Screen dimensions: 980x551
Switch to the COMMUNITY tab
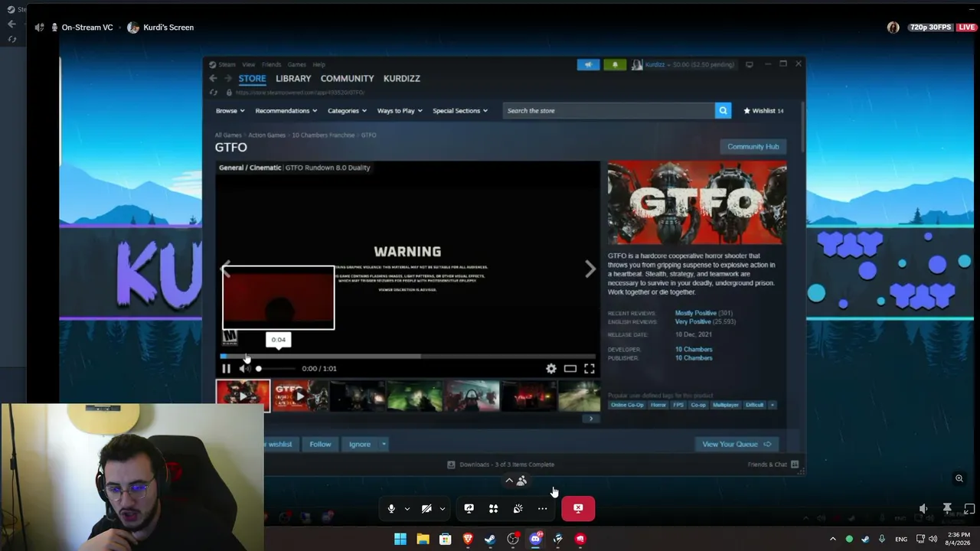[347, 78]
